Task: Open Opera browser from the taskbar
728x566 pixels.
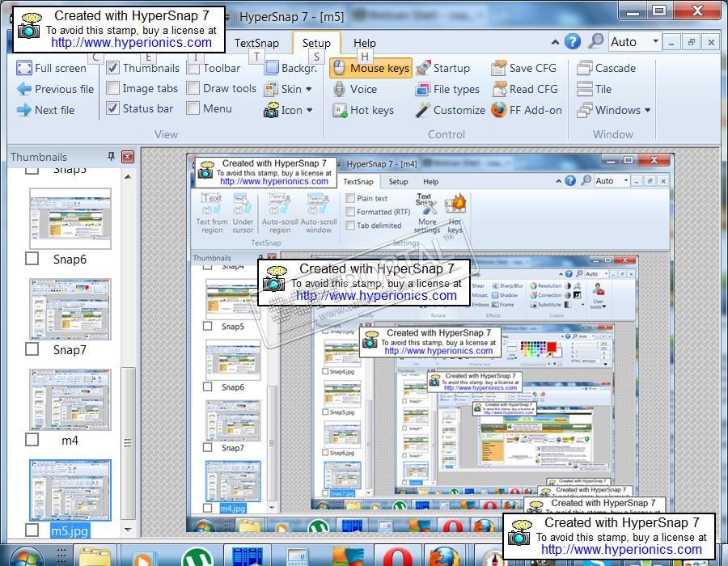Action: [397, 556]
